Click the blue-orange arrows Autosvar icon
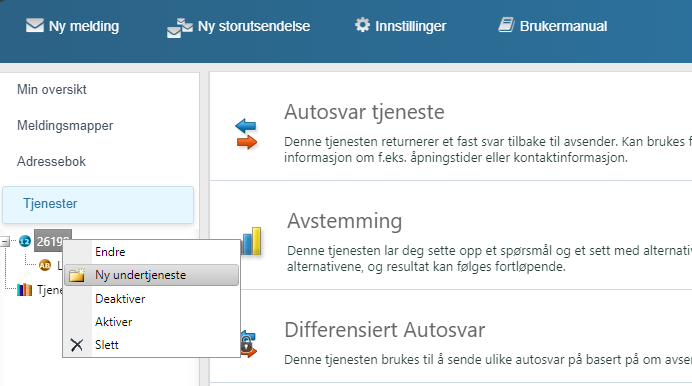Image resolution: width=692 pixels, height=386 pixels. click(246, 134)
